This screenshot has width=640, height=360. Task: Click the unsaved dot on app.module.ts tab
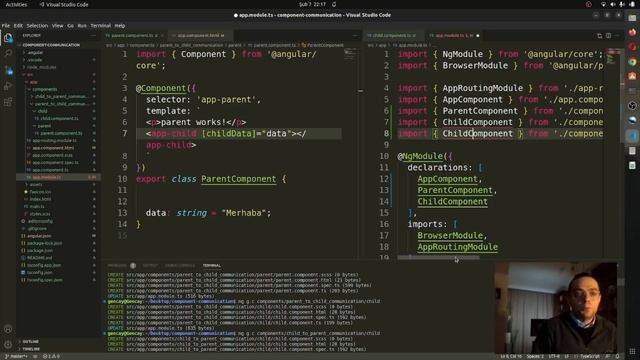pyautogui.click(x=478, y=36)
